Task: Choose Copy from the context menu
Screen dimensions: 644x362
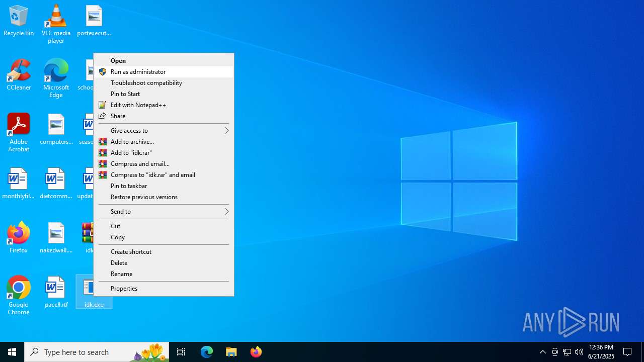Action: click(x=164, y=237)
